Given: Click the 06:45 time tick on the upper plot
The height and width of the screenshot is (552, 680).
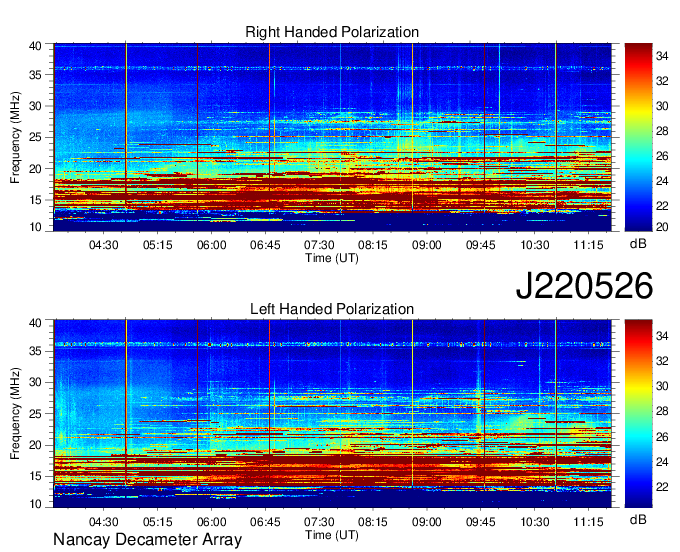Looking at the screenshot, I should click(265, 245).
